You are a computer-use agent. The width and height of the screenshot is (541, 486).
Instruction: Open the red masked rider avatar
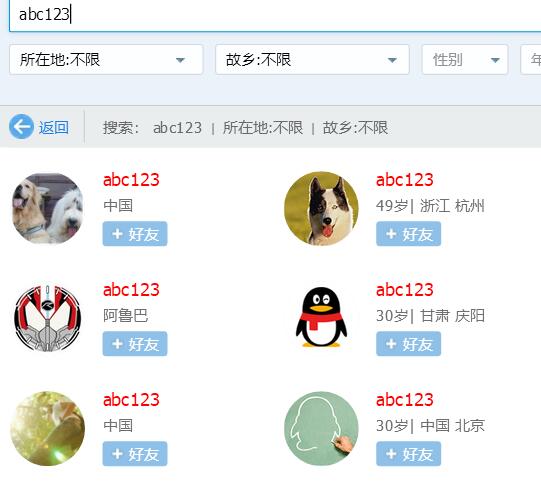pyautogui.click(x=48, y=318)
